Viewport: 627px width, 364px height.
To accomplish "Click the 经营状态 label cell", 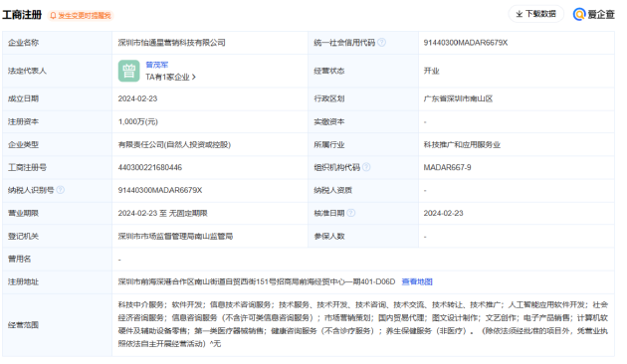I will click(x=363, y=72).
